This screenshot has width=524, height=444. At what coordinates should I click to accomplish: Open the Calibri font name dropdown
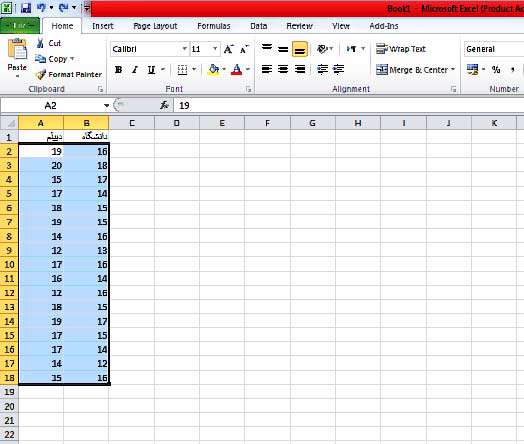click(184, 49)
